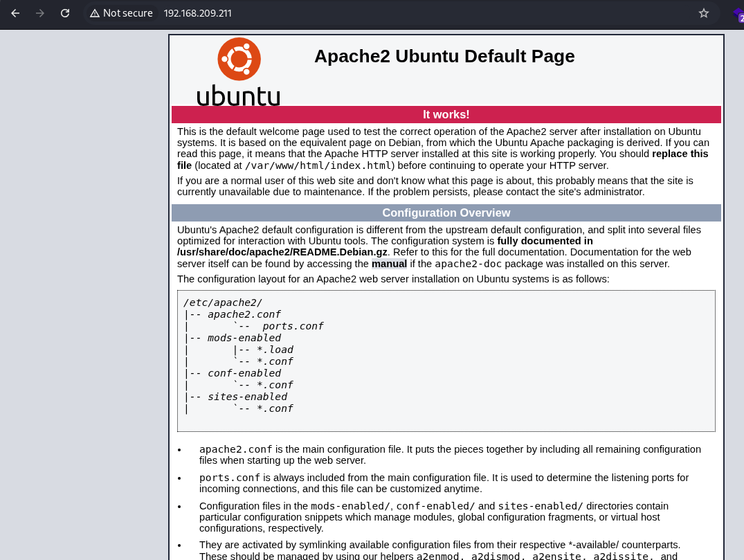The height and width of the screenshot is (560, 744).
Task: Click the /usr/share/doc/apache2/README.Debian.gz bold text
Action: [x=282, y=252]
